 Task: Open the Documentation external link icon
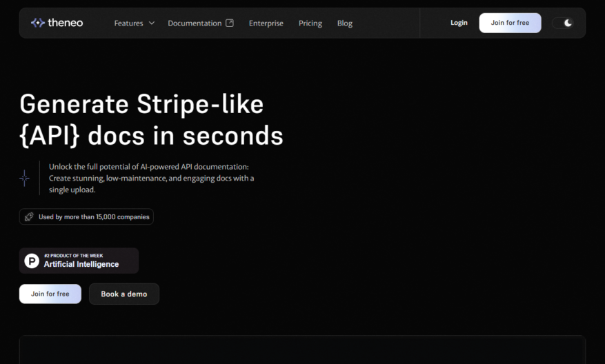[230, 23]
